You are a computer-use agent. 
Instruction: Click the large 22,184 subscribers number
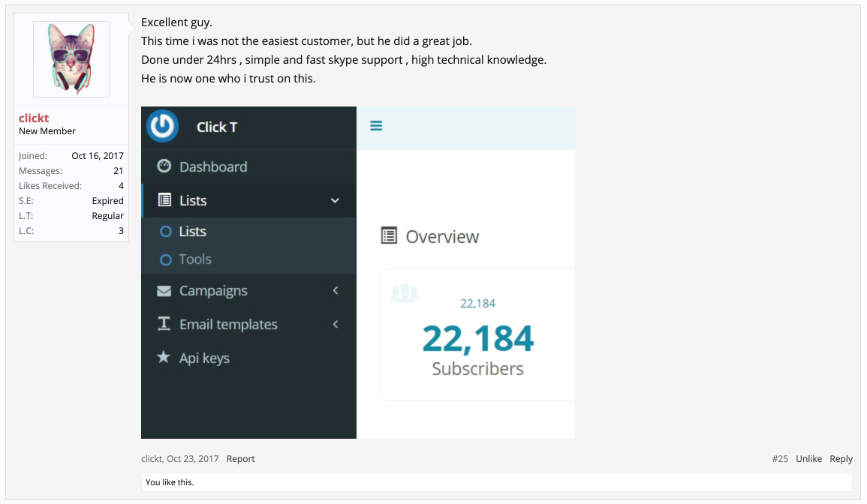477,338
